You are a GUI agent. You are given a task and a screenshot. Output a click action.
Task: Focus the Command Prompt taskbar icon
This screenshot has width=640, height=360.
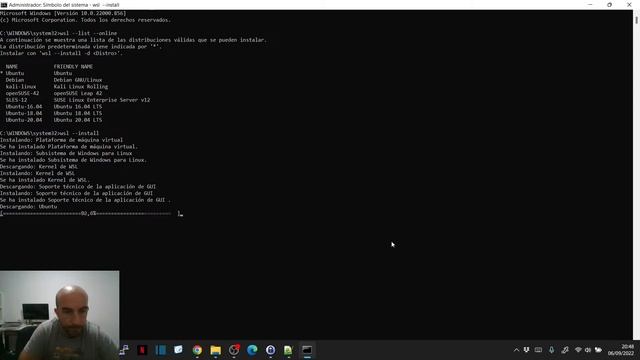tap(307, 350)
